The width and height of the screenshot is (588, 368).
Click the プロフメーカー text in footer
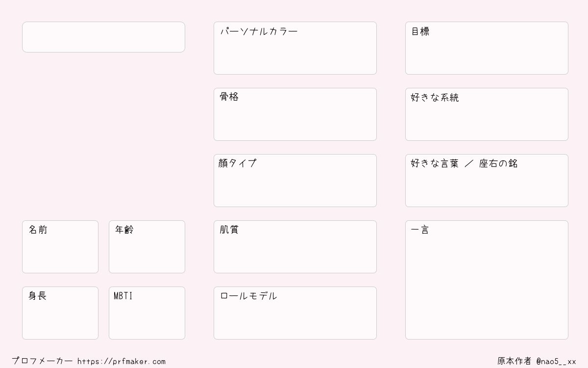tap(42, 361)
